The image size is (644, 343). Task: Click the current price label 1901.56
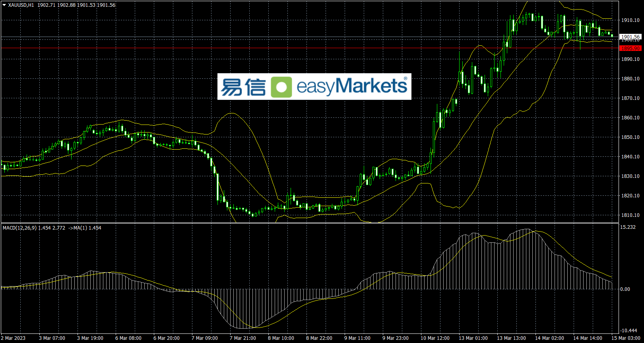point(630,37)
